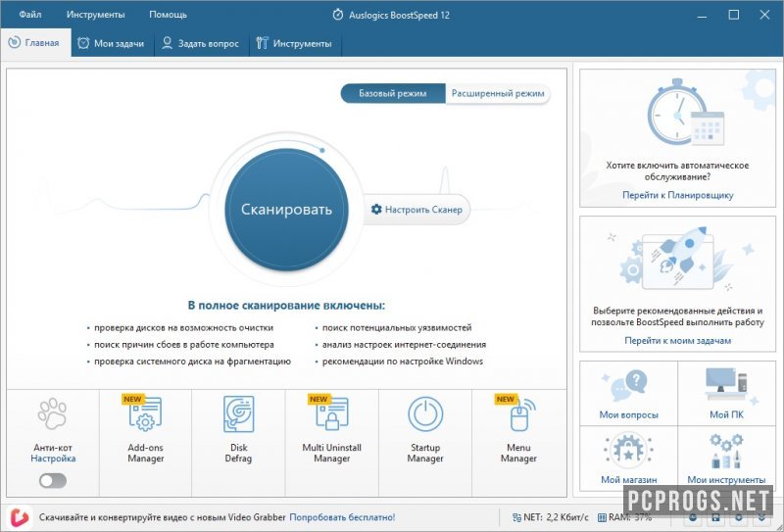Image resolution: width=784 pixels, height=532 pixels.
Task: Select Базовый режим mode
Action: [x=393, y=93]
